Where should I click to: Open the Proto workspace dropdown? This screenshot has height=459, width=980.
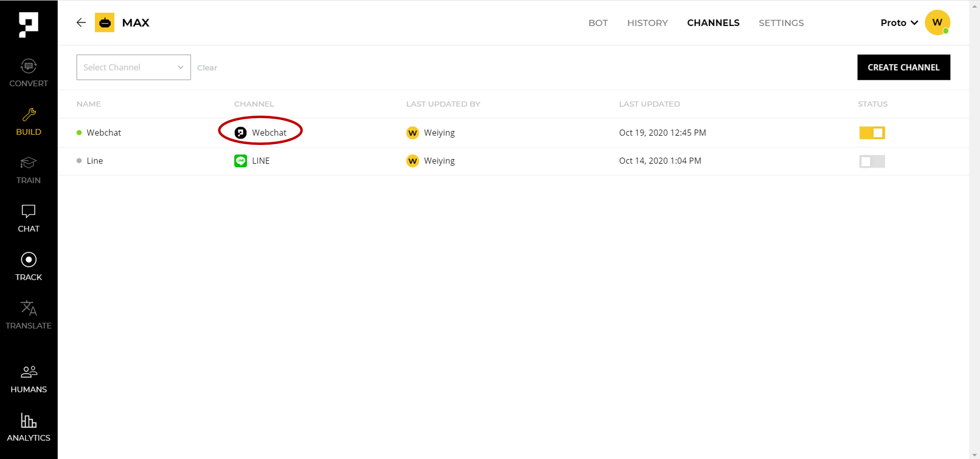point(899,23)
